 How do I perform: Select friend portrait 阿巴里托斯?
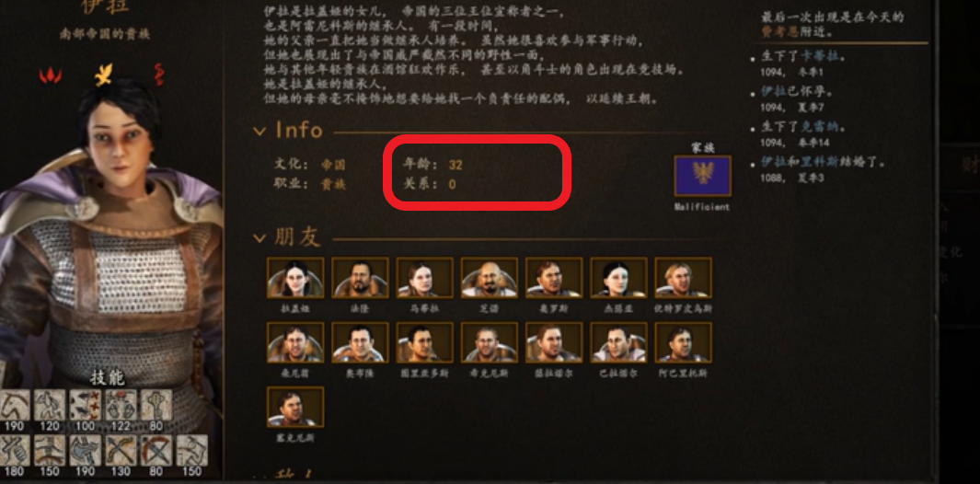click(683, 342)
